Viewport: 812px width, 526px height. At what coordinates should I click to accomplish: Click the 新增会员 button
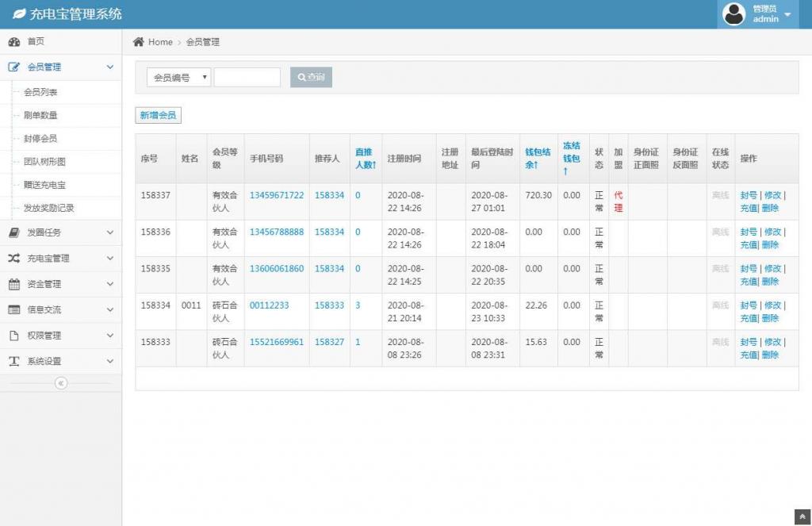pos(159,116)
